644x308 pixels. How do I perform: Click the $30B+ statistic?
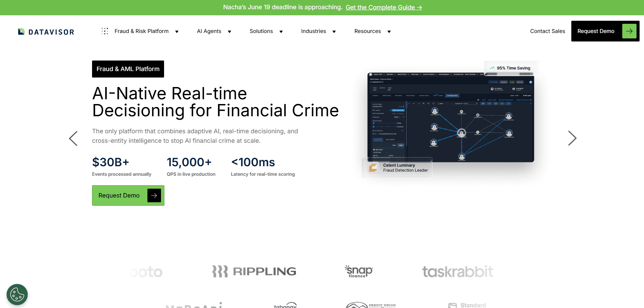coord(111,162)
